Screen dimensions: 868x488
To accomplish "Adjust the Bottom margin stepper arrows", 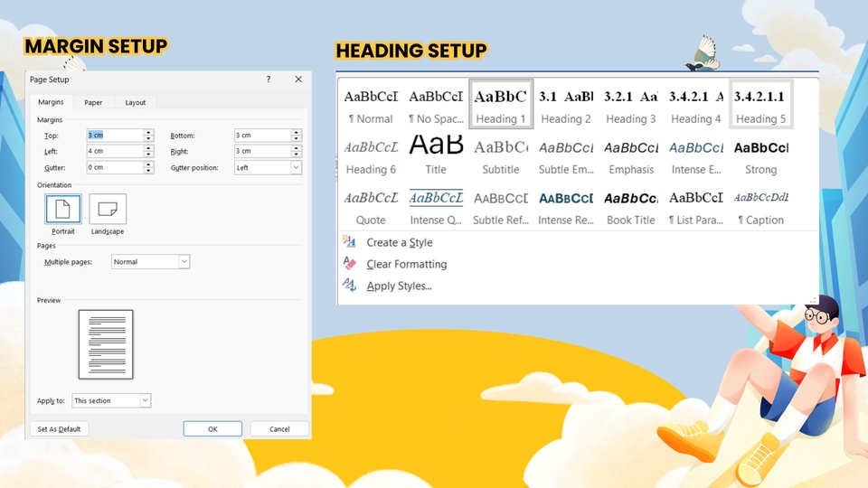I will tap(296, 136).
